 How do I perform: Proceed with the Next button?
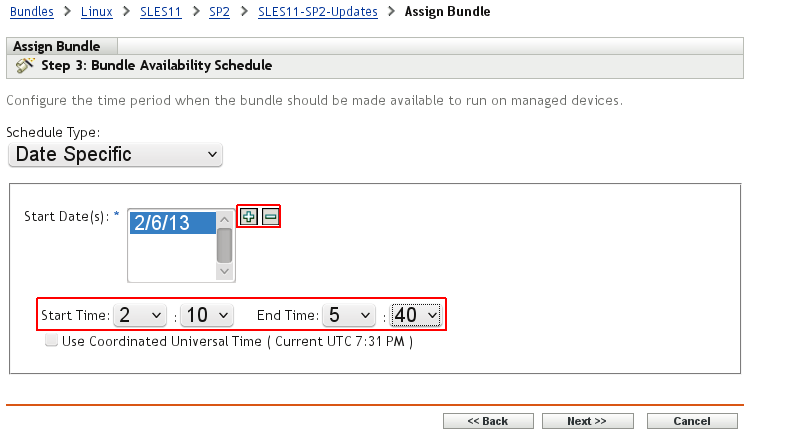[x=587, y=421]
